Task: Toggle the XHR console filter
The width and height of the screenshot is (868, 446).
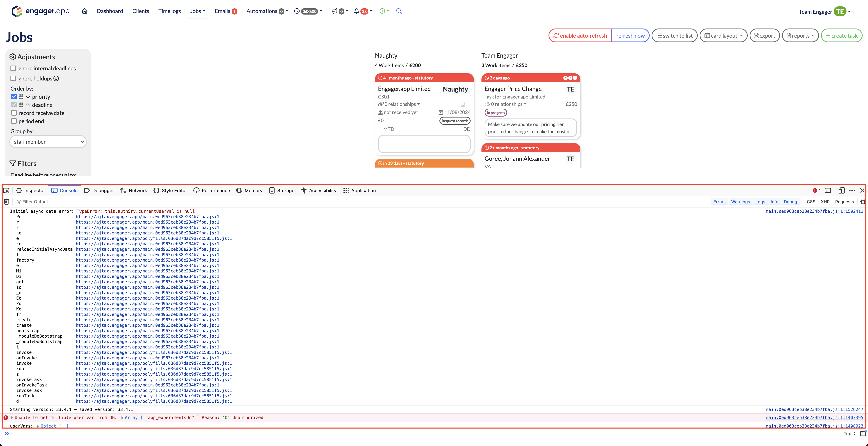Action: pos(825,202)
